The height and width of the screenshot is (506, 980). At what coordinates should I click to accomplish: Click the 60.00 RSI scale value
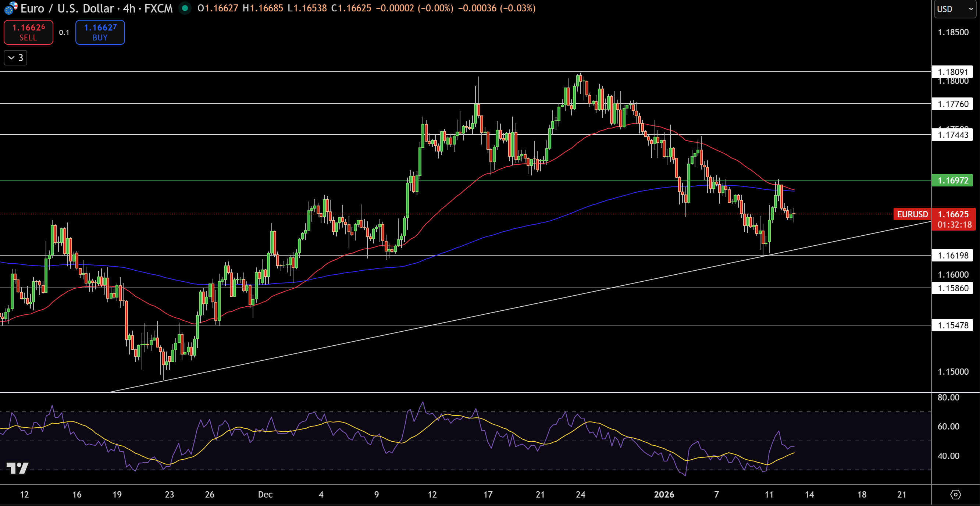pos(948,427)
